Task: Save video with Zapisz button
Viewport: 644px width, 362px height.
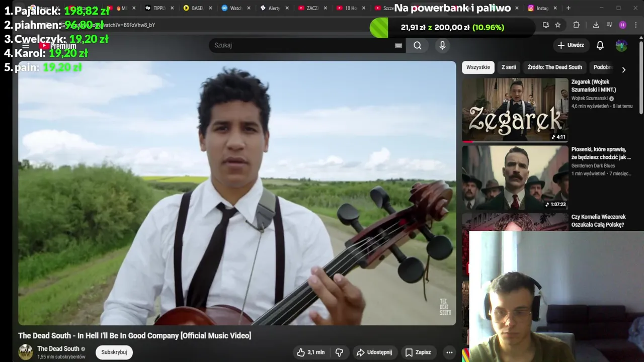Action: coord(419,352)
